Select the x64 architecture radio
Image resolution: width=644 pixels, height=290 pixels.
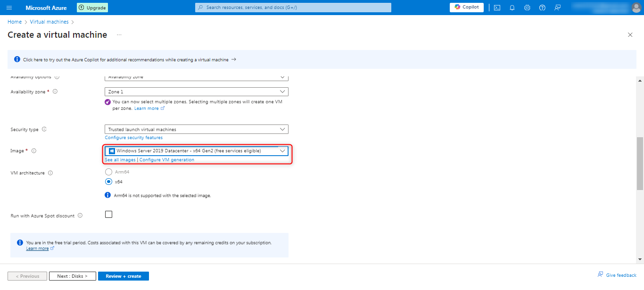point(109,182)
